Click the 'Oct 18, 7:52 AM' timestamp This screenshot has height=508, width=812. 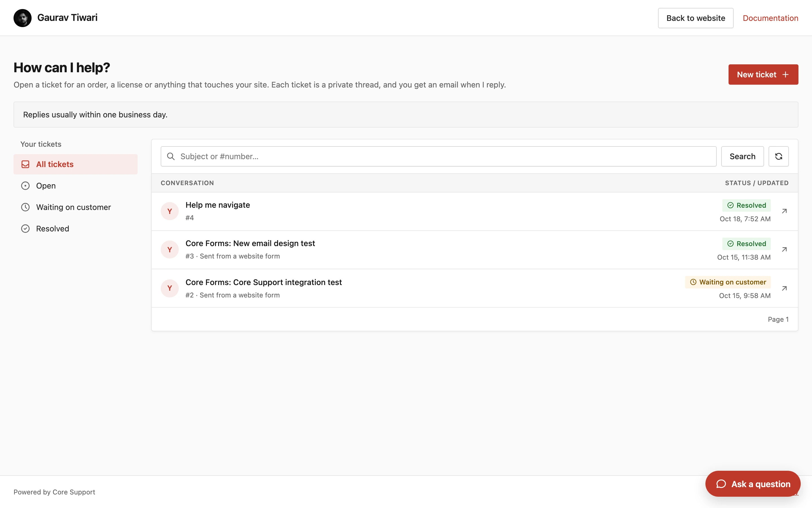[x=745, y=219]
